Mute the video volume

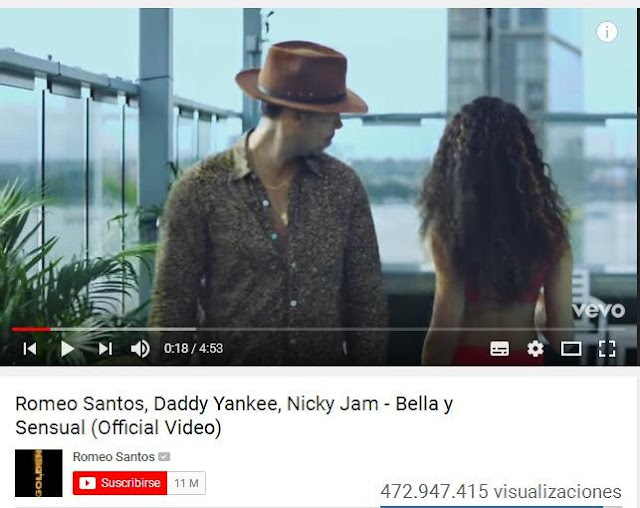coord(140,348)
